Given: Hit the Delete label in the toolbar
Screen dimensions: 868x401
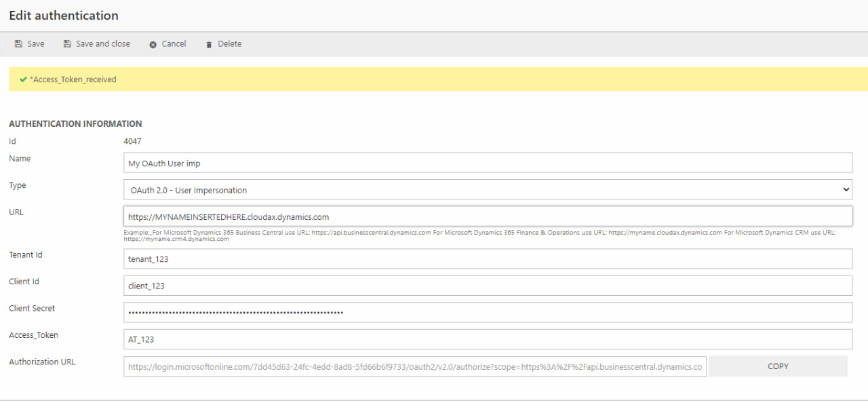Looking at the screenshot, I should pyautogui.click(x=229, y=44).
